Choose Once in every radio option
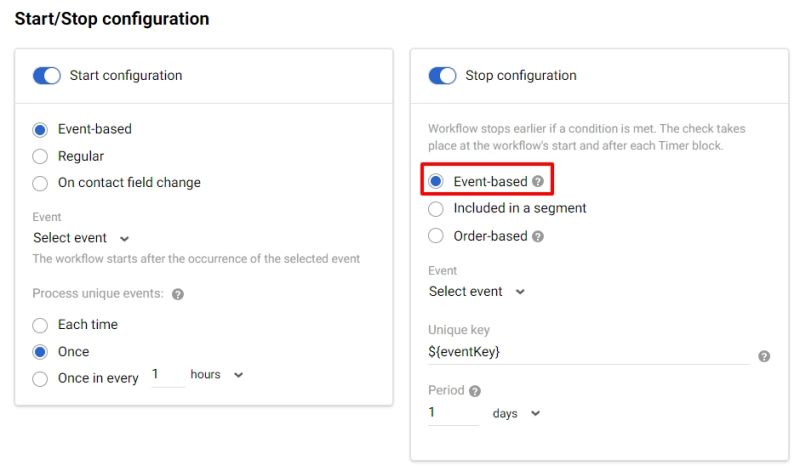Image resolution: width=800 pixels, height=471 pixels. [x=40, y=379]
